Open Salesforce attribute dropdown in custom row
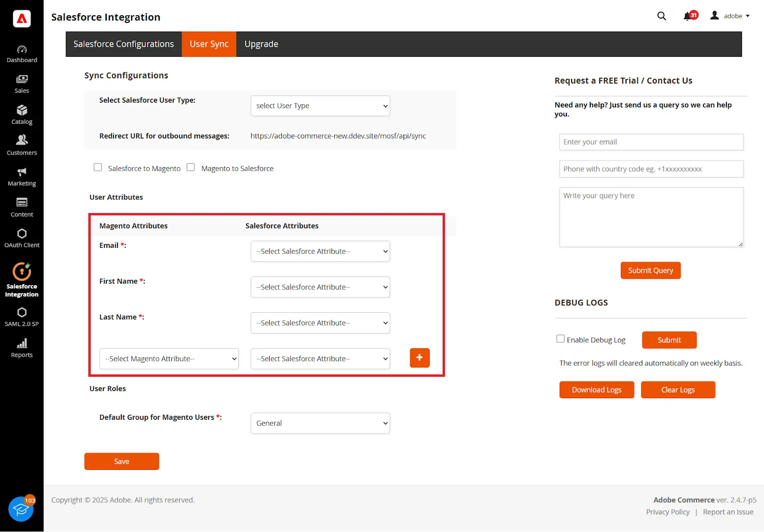764x532 pixels. pyautogui.click(x=320, y=359)
